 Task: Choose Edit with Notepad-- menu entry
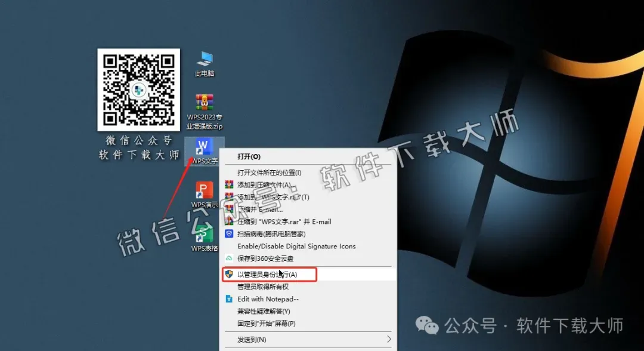[x=308, y=299]
